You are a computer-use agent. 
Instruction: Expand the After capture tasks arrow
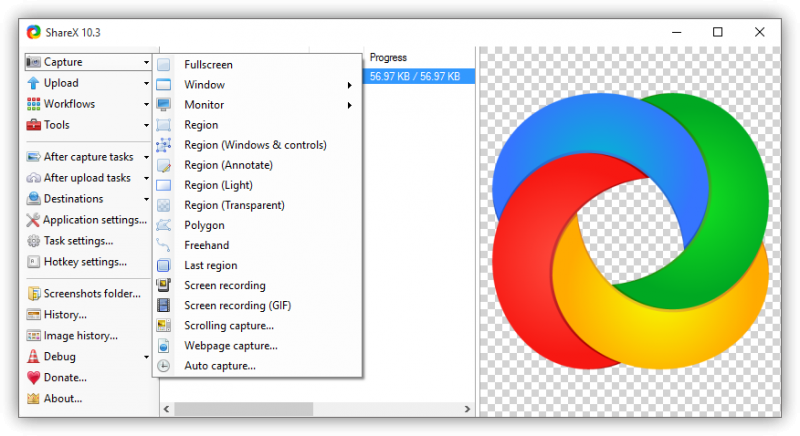[x=146, y=157]
